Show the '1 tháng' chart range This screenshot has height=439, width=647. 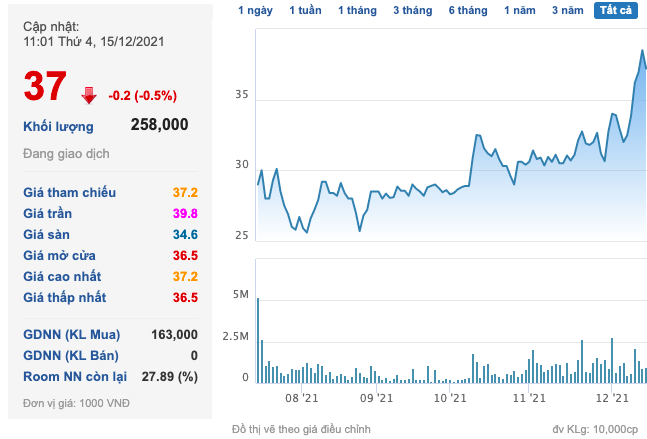tap(357, 10)
